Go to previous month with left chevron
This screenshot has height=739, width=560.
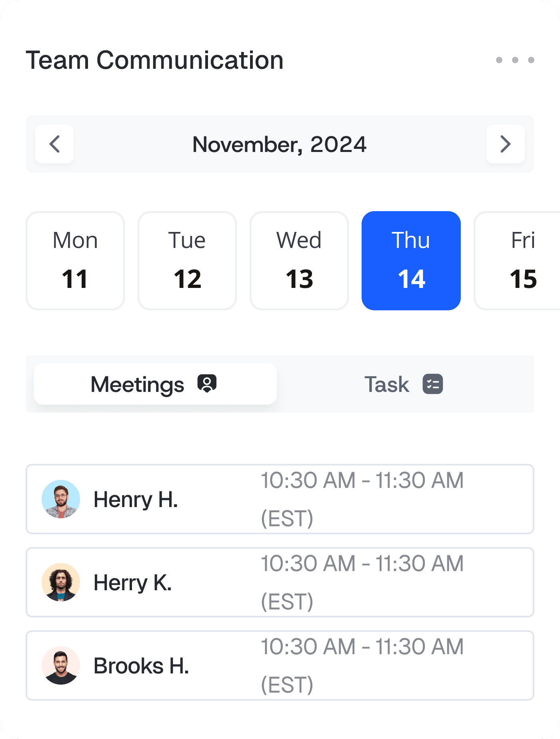54,144
